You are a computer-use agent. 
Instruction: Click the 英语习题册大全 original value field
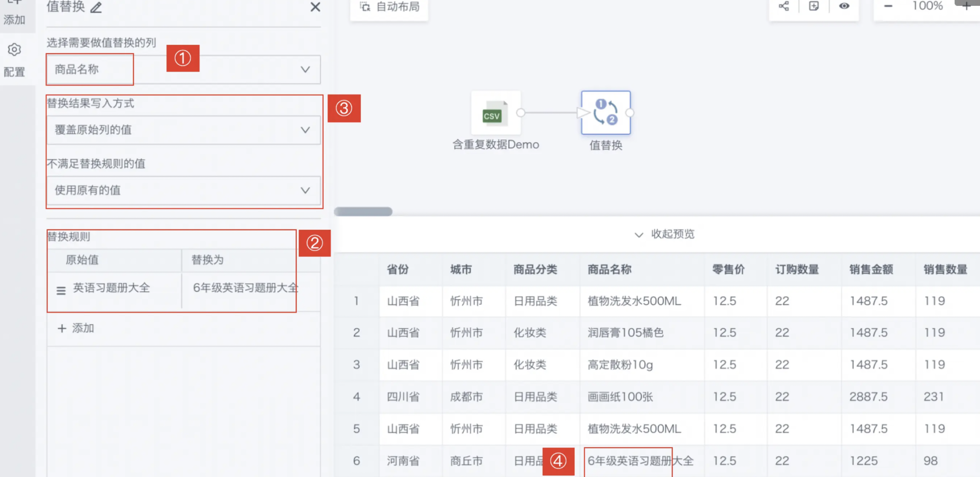click(111, 288)
